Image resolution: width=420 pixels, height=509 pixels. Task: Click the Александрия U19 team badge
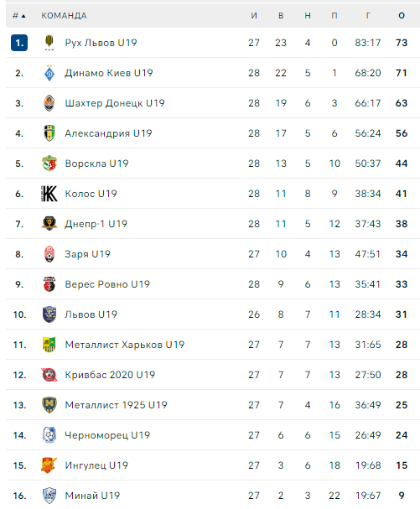(49, 133)
